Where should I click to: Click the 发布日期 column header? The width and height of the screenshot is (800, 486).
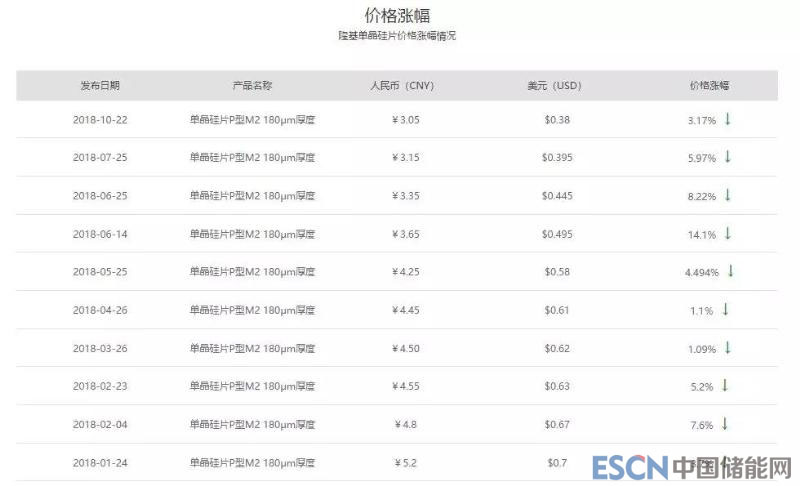click(x=100, y=85)
